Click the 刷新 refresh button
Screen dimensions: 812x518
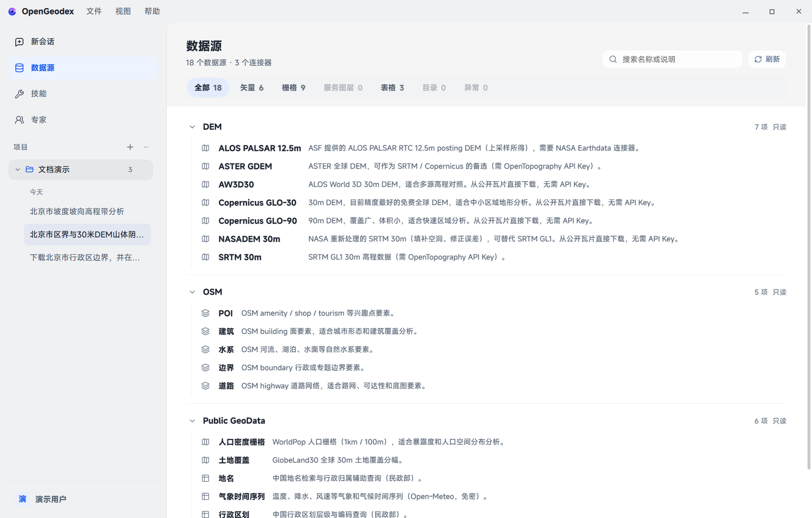click(x=767, y=59)
